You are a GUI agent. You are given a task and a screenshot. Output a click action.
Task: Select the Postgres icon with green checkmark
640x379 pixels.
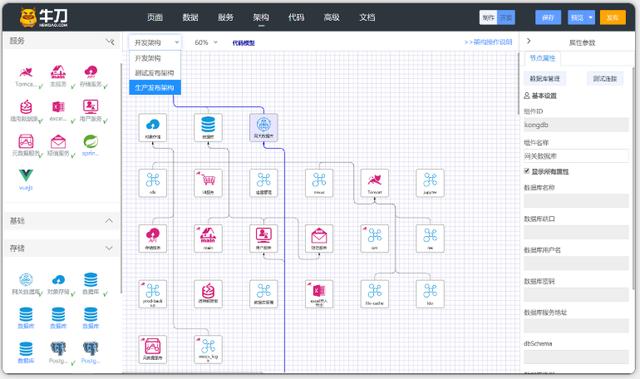(x=58, y=349)
